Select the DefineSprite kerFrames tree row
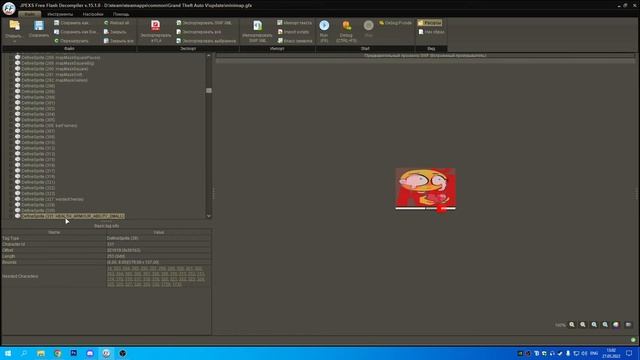The height and width of the screenshot is (360, 640). pos(49,126)
